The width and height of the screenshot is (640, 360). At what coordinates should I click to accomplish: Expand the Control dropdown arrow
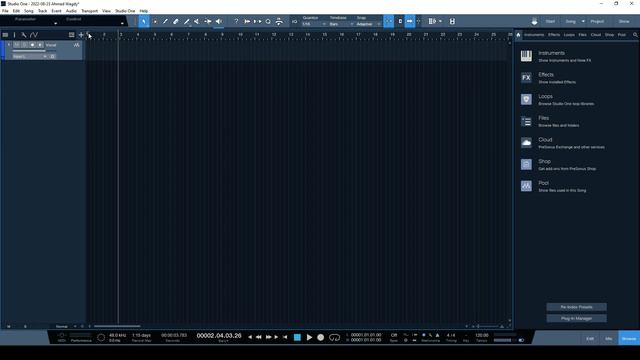[x=122, y=24]
